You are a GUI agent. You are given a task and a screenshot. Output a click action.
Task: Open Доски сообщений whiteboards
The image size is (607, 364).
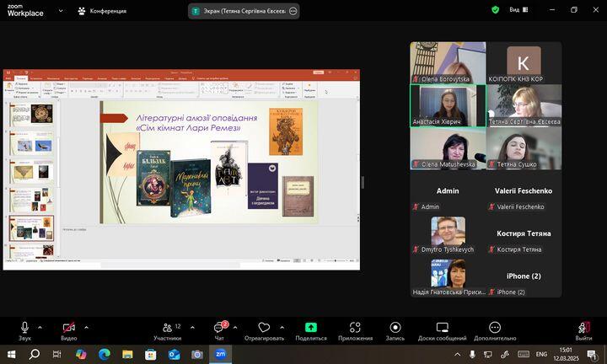point(442,331)
